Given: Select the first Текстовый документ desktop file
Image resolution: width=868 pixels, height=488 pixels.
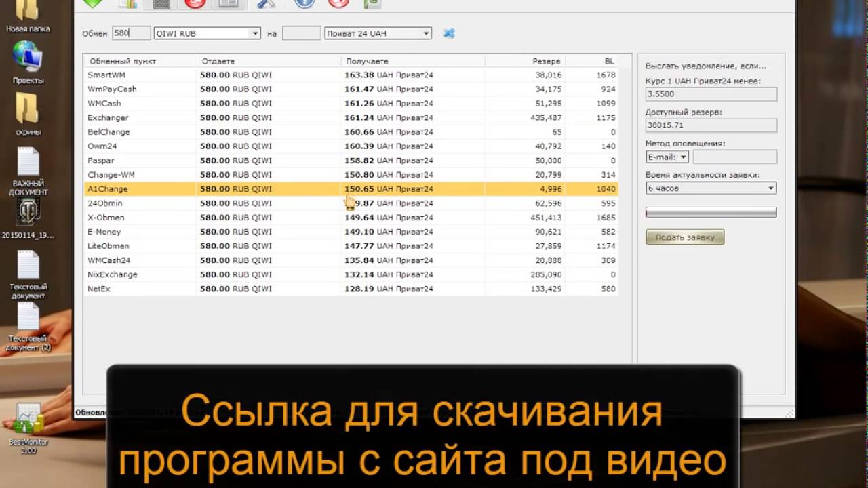Looking at the screenshot, I should (x=28, y=274).
